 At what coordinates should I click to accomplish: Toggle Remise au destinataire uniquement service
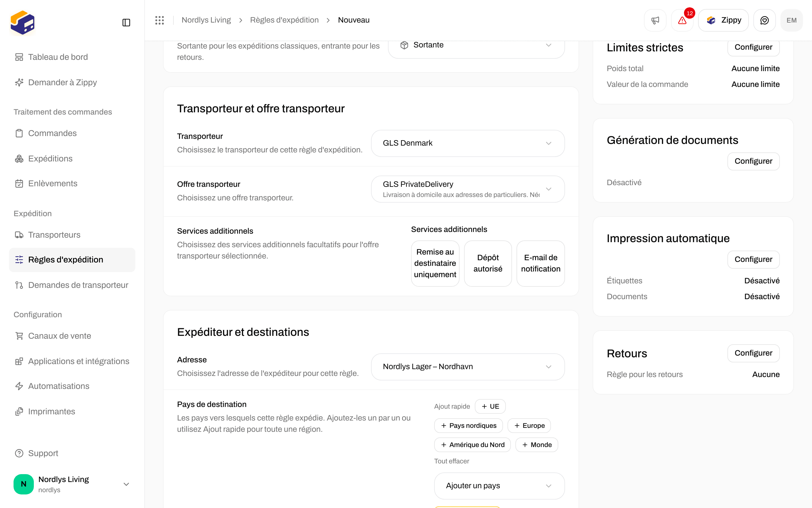(x=435, y=263)
